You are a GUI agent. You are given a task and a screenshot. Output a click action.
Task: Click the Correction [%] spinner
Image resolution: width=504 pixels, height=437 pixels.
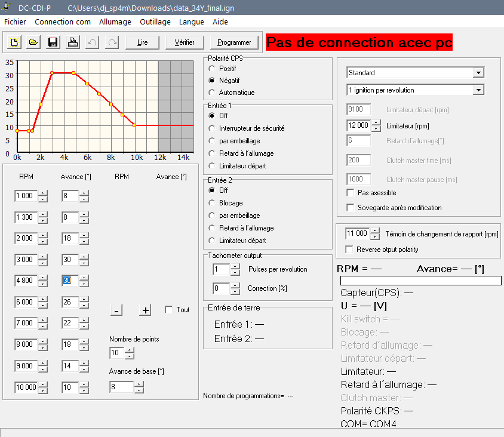point(235,288)
